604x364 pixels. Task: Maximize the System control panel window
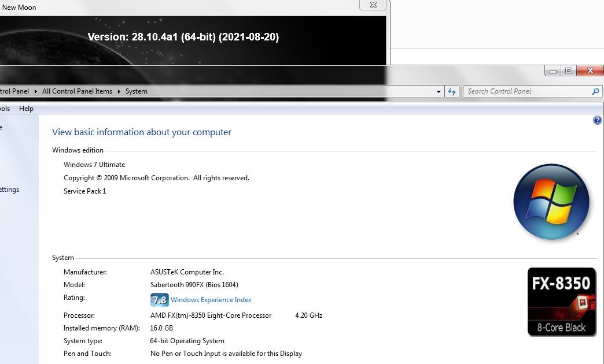569,71
